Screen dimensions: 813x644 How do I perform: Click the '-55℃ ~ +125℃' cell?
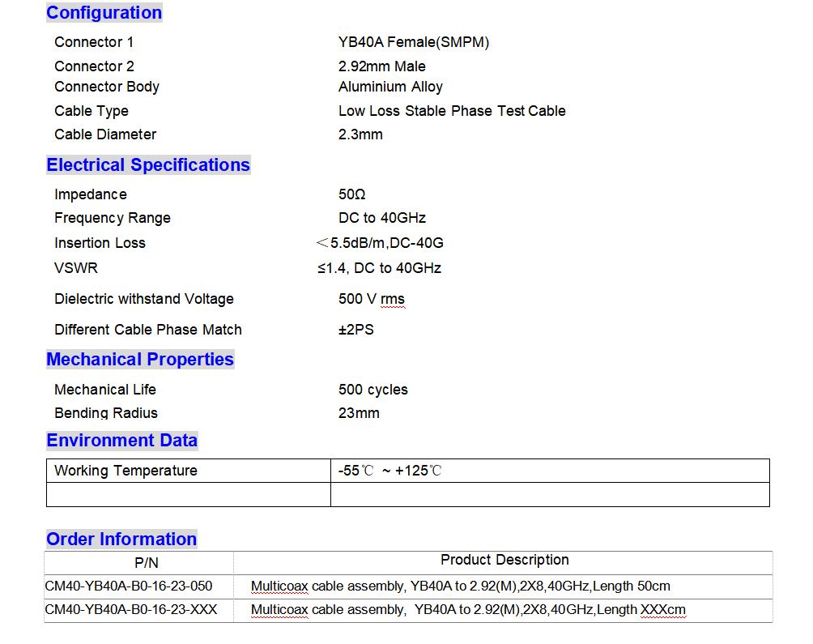click(x=550, y=471)
